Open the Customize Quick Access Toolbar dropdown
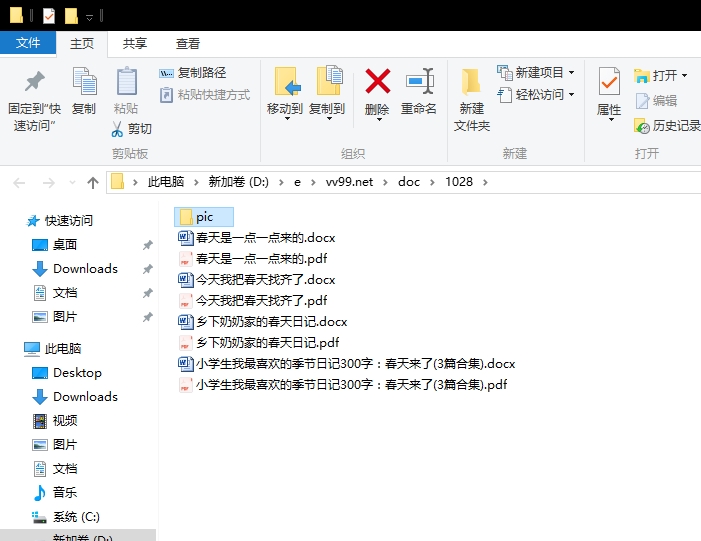This screenshot has height=541, width=701. pyautogui.click(x=89, y=17)
